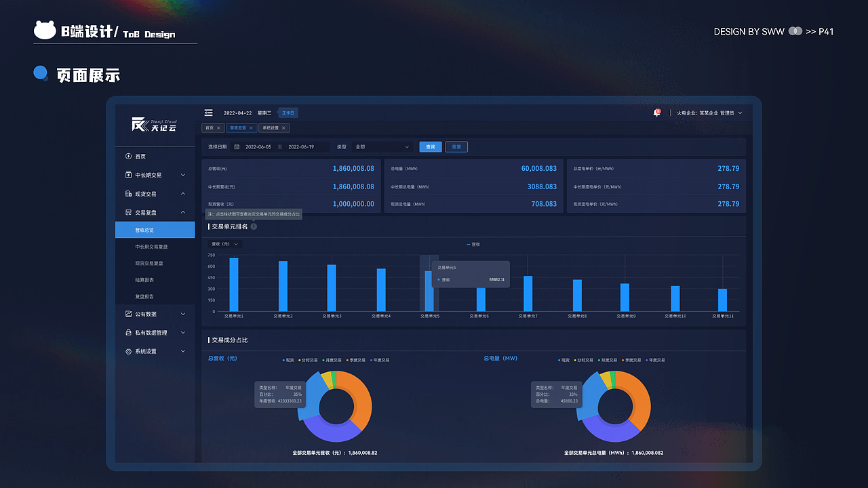Expand the 公有数据 menu chevron
Screen dimensions: 868x488
183,314
